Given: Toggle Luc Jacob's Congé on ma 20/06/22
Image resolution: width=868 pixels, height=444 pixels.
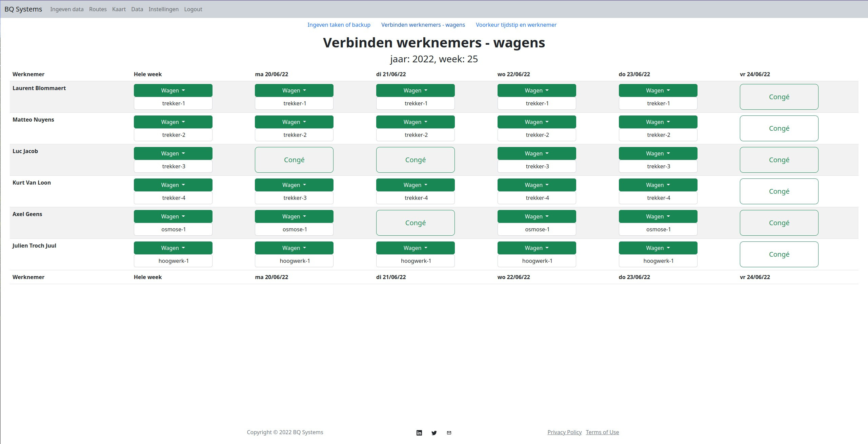Looking at the screenshot, I should point(294,160).
